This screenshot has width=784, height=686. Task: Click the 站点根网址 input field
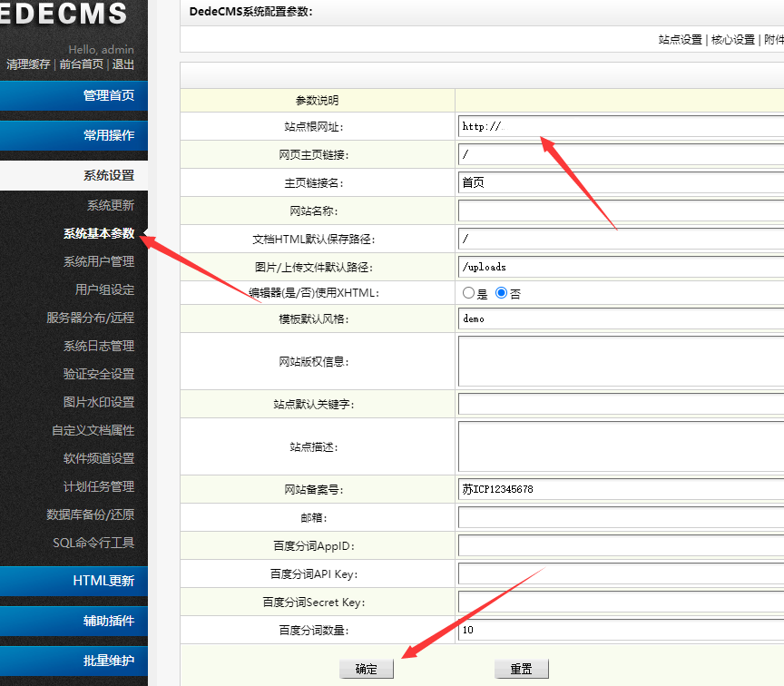point(590,124)
